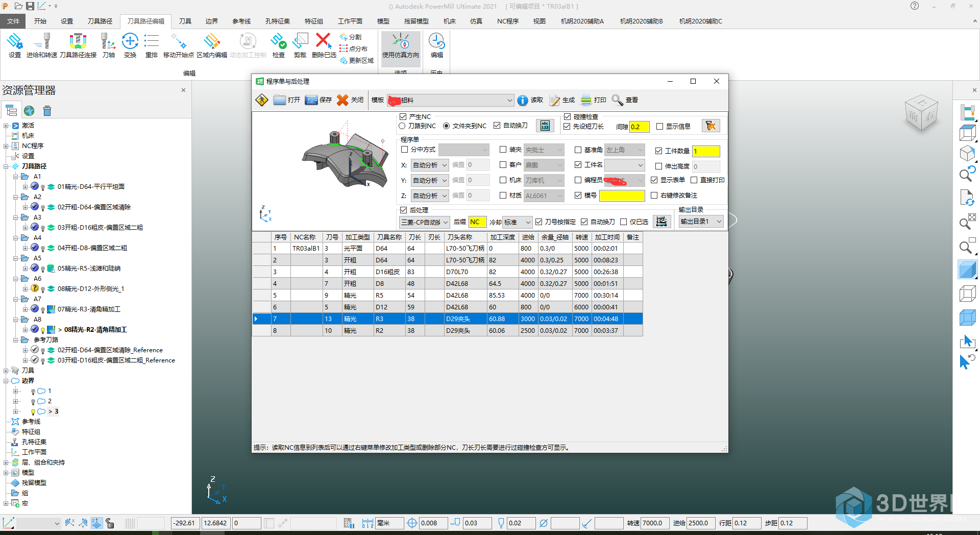Click the 打印 print icon
Screen dimensions: 980x535
pyautogui.click(x=594, y=100)
